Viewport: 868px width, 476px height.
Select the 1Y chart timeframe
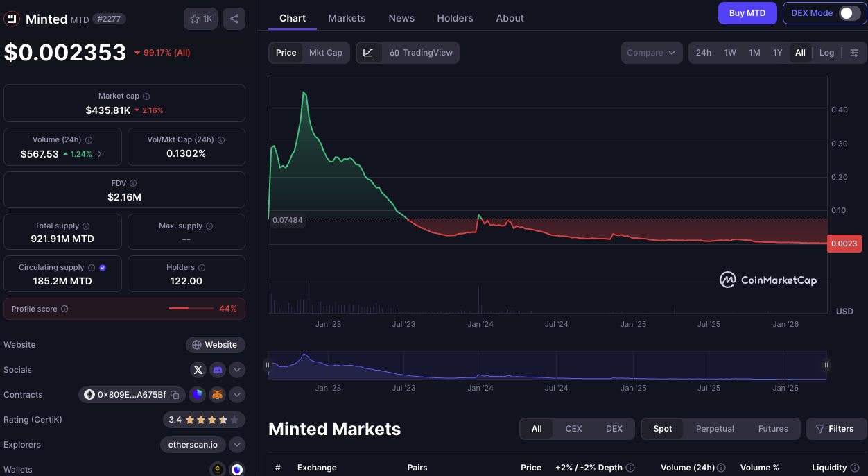coord(777,52)
